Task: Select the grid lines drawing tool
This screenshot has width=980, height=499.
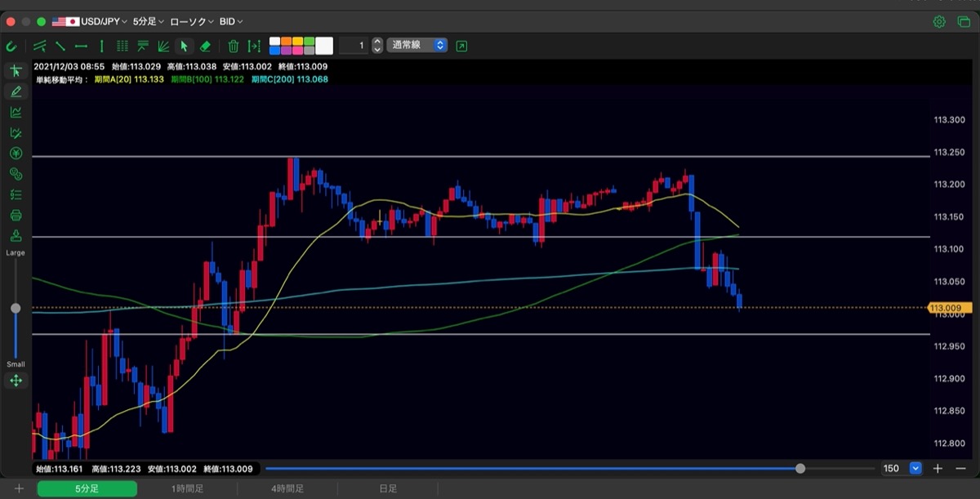Action: pos(122,46)
